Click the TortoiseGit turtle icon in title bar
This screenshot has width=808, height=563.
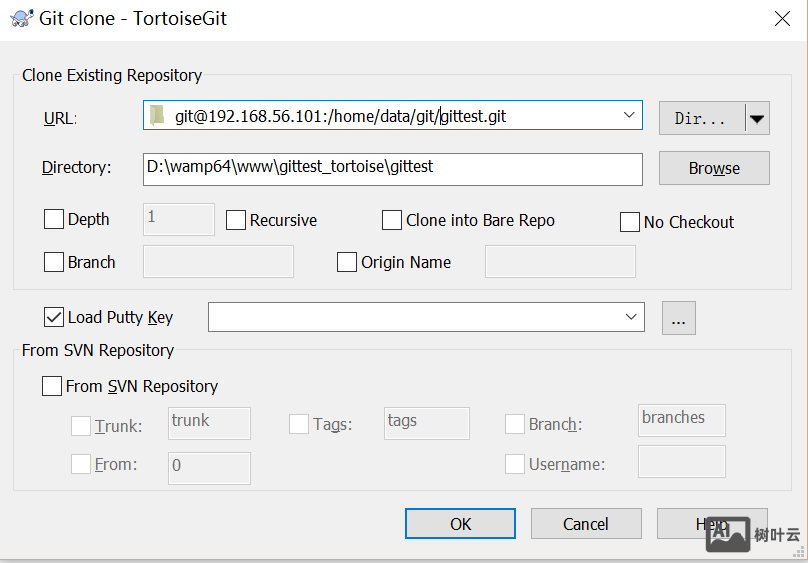click(x=21, y=19)
